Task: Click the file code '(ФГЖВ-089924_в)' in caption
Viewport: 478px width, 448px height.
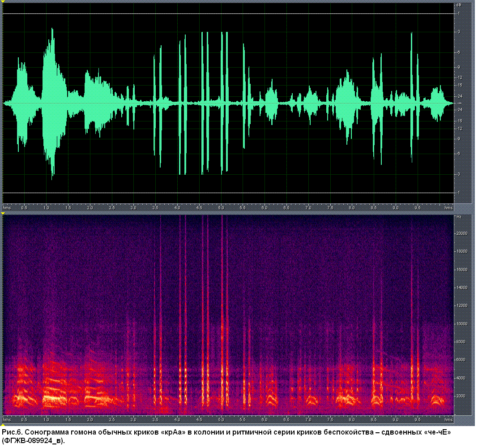Action: [x=33, y=441]
